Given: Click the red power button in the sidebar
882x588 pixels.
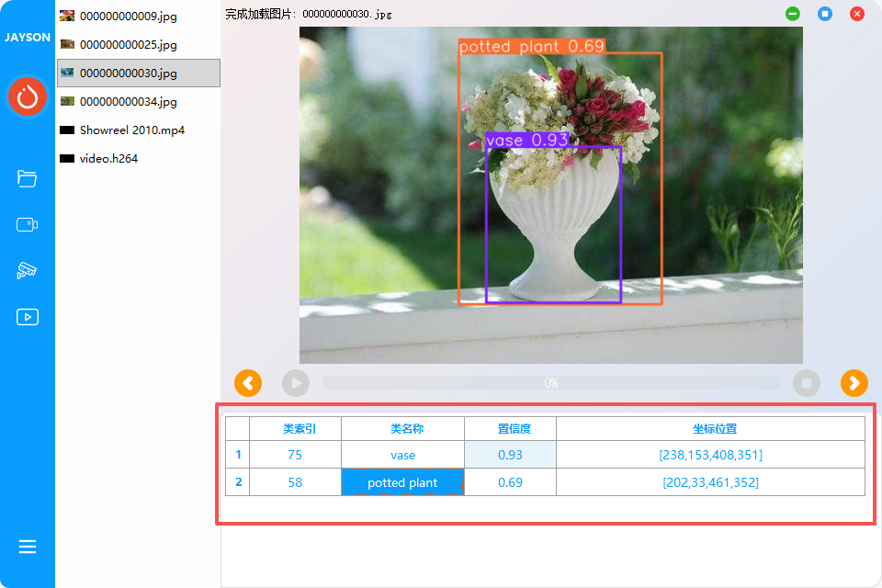Looking at the screenshot, I should (28, 96).
